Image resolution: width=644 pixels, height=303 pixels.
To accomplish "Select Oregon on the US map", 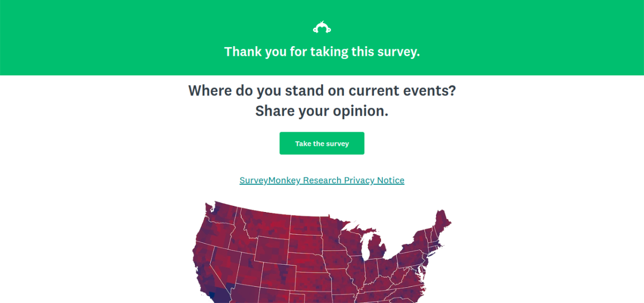I will [211, 234].
